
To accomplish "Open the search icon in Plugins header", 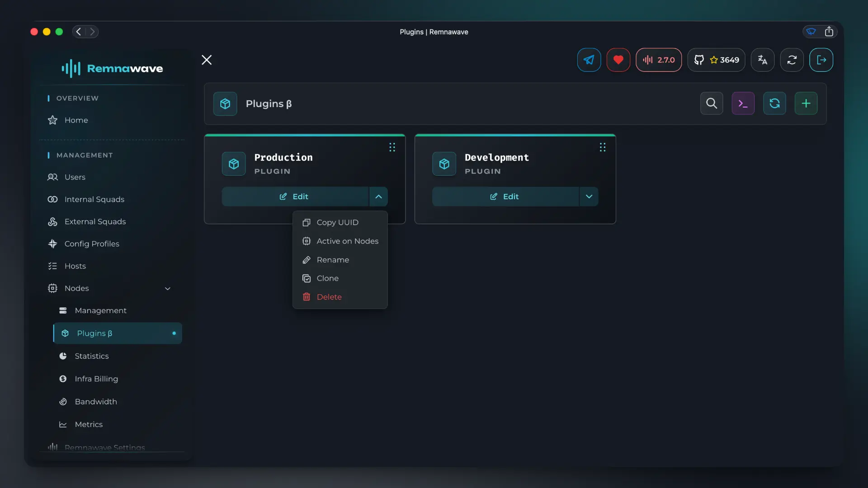I will pos(711,103).
